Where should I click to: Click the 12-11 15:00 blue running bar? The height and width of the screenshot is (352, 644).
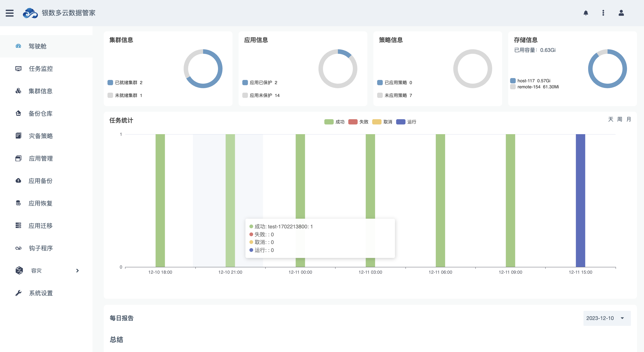(580, 201)
